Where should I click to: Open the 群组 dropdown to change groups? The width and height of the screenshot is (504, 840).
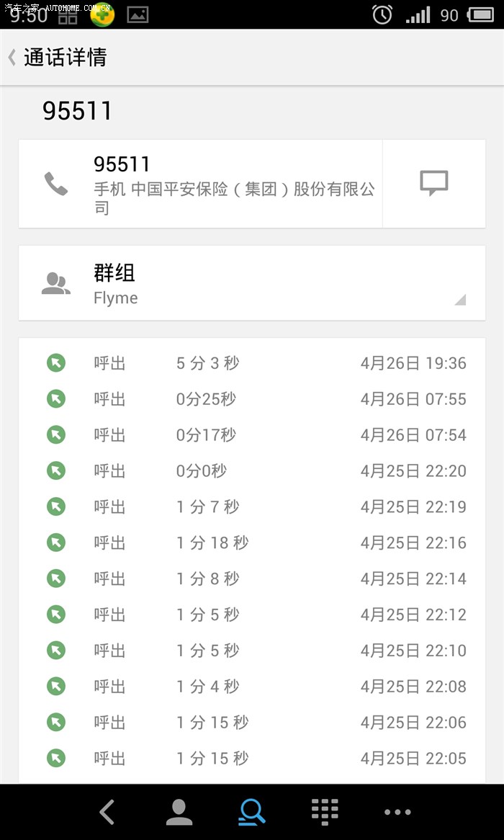click(252, 282)
